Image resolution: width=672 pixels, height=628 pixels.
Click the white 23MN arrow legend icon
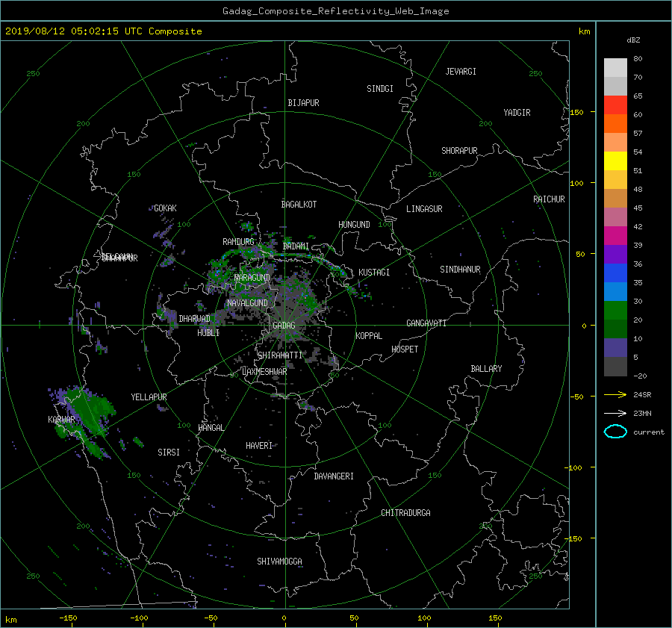click(615, 413)
